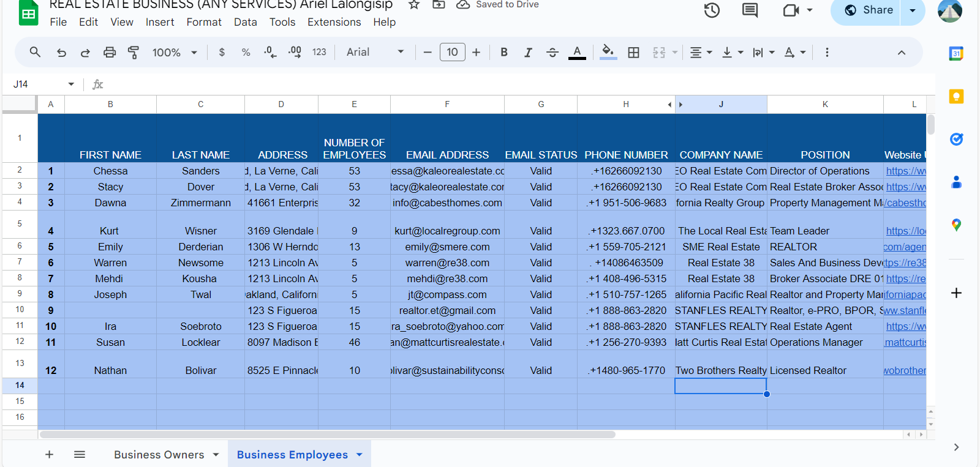Toggle strikethrough formatting
980x467 pixels.
tap(552, 53)
